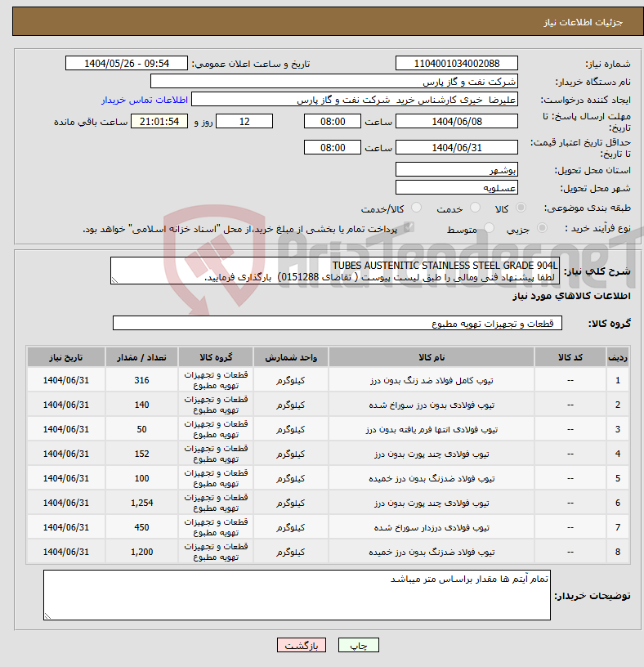Select the متوسط purchase type radio
Image resolution: width=644 pixels, height=667 pixels.
click(x=490, y=228)
